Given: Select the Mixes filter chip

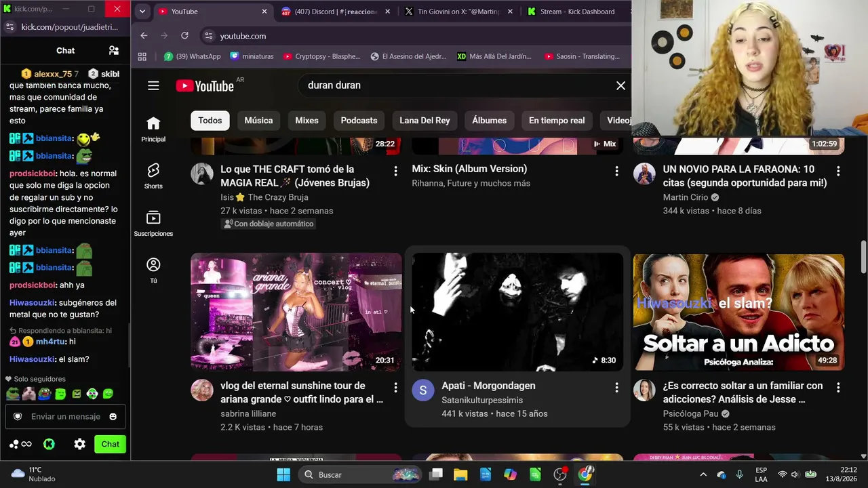Looking at the screenshot, I should coord(307,121).
